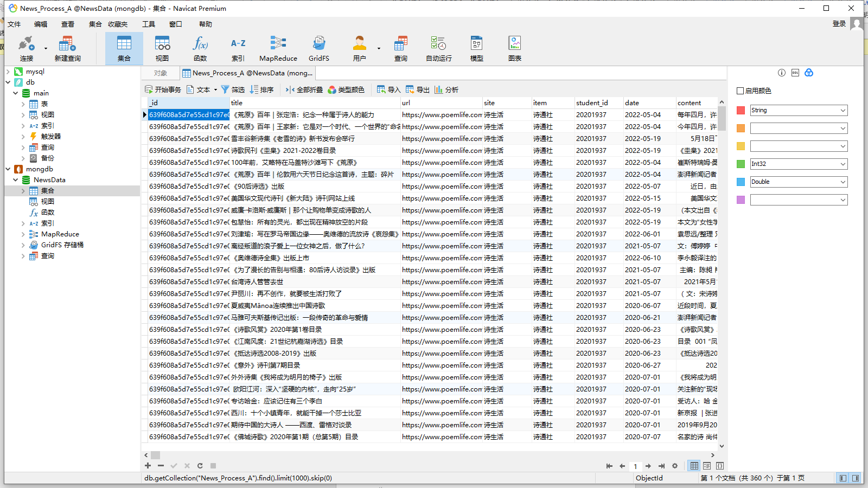Open 新建查询 from the main toolbar
Screen dimensions: 868x488
pos(67,49)
